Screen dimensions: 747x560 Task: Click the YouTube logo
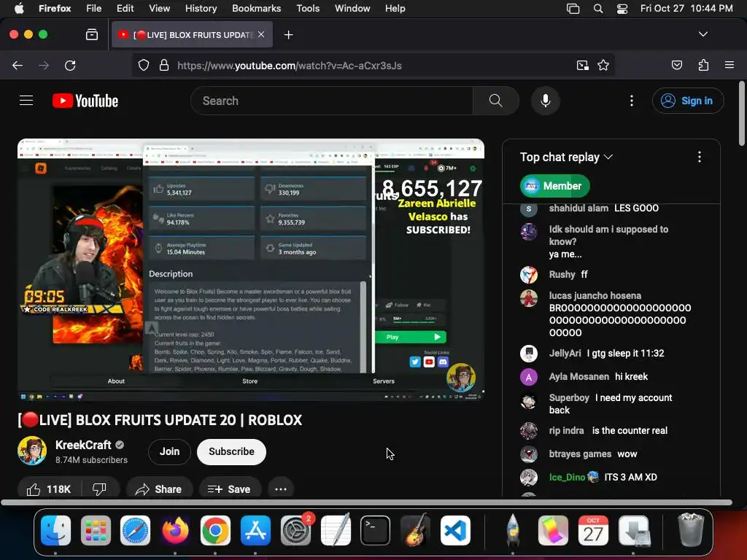[x=85, y=101]
